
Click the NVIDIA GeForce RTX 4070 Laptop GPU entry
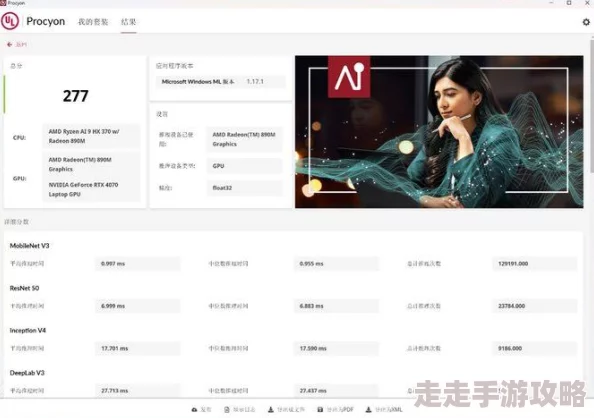[83, 189]
